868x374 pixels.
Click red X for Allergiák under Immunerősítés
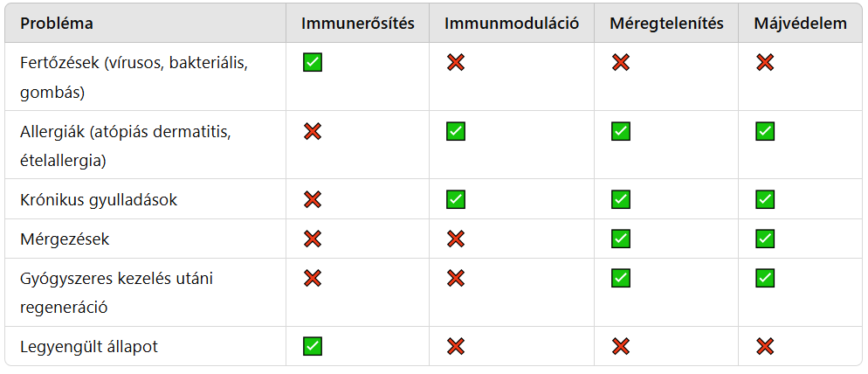pos(313,131)
